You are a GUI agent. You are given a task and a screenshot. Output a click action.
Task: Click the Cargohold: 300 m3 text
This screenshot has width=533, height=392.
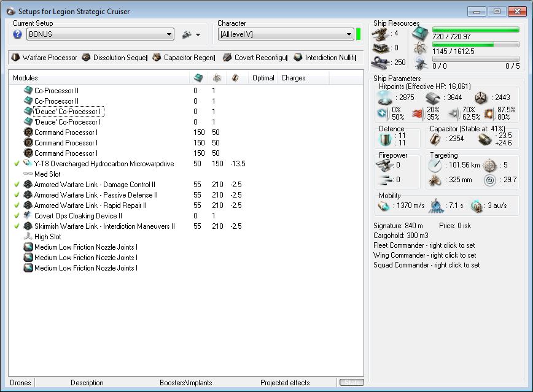click(401, 236)
